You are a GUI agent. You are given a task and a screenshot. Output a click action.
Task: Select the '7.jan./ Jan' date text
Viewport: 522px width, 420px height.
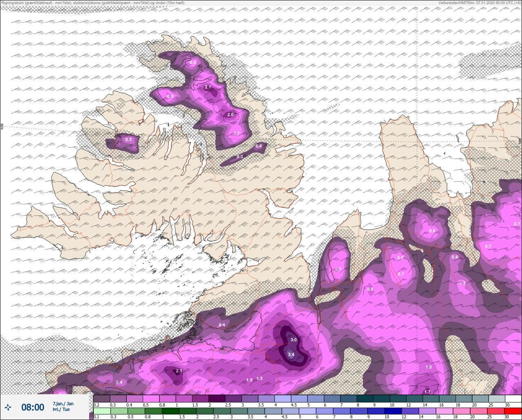pos(63,404)
